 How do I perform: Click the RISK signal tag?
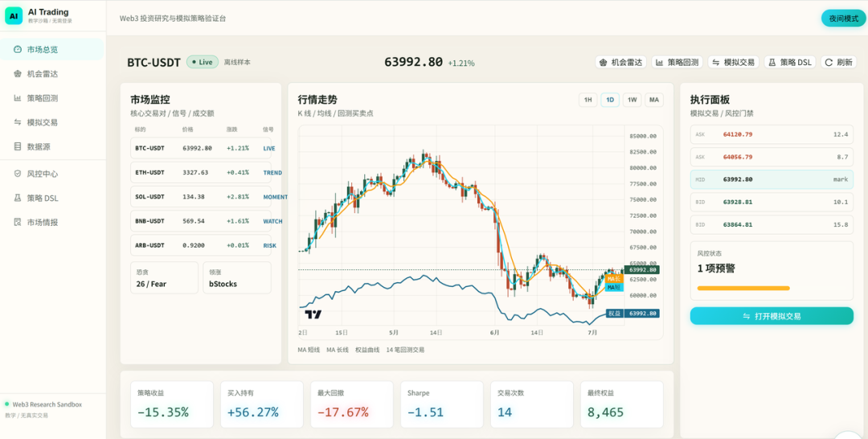[269, 245]
